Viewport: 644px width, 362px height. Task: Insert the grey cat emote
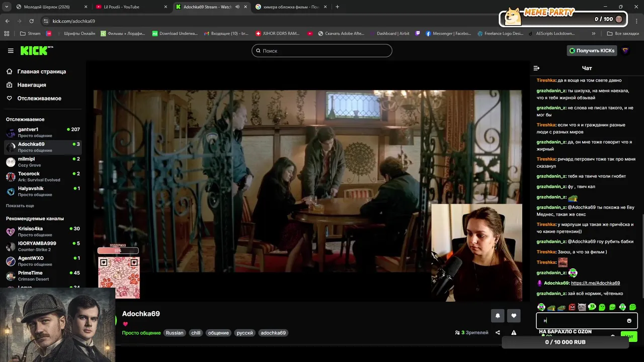click(x=582, y=307)
